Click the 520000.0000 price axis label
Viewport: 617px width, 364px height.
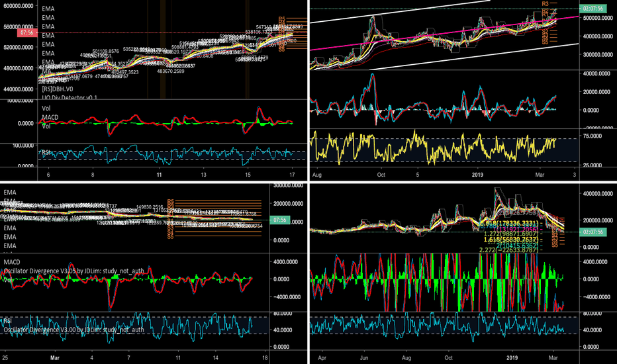pyautogui.click(x=19, y=47)
